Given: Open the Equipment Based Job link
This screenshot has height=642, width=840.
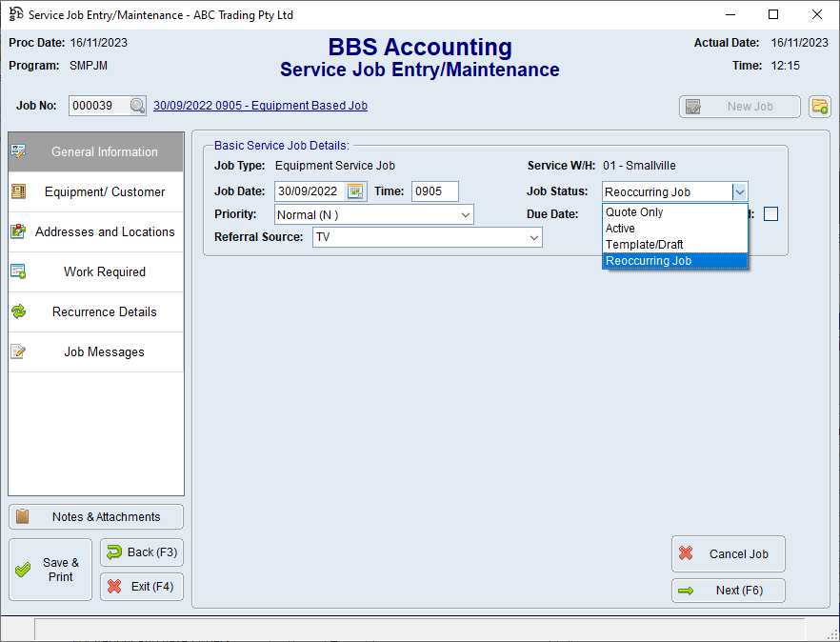Looking at the screenshot, I should [260, 106].
